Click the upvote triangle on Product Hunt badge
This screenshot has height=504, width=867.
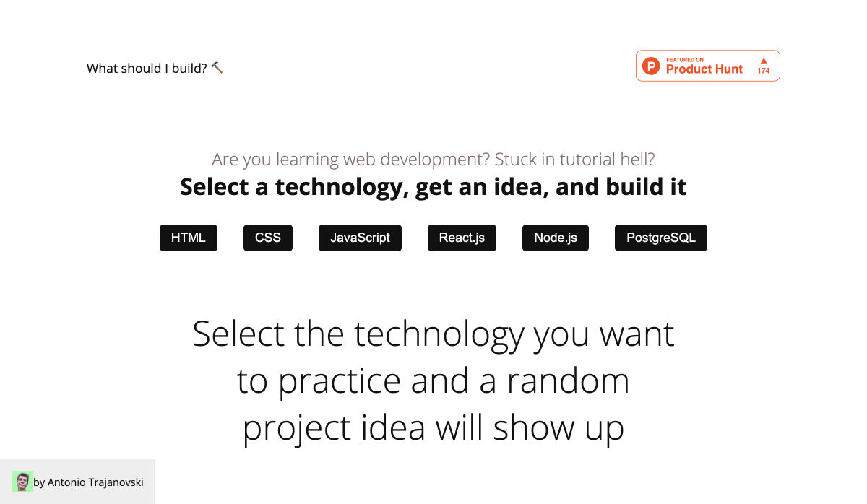pos(763,61)
